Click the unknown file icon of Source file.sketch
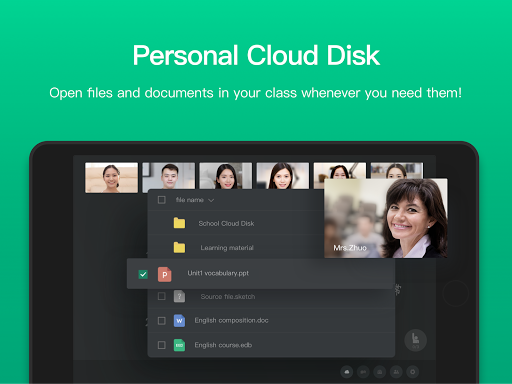This screenshot has width=512, height=384. point(179,296)
